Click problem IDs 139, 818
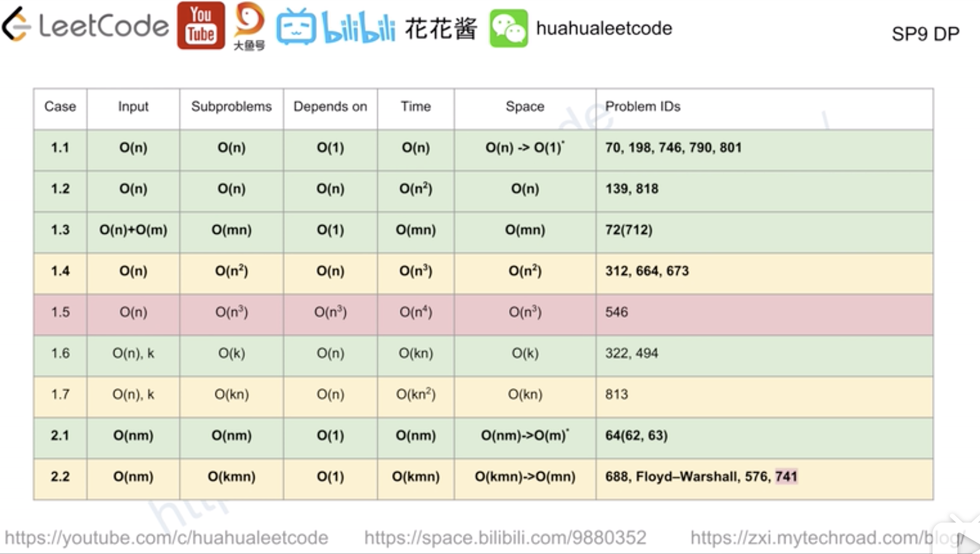The height and width of the screenshot is (554, 980). click(632, 189)
